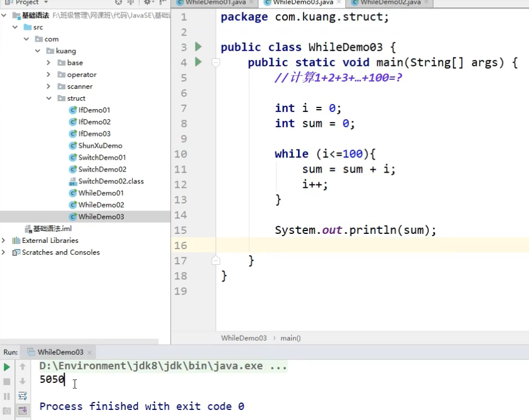This screenshot has height=420, width=529.
Task: Expand Scratches and Consoles node
Action: [3, 252]
